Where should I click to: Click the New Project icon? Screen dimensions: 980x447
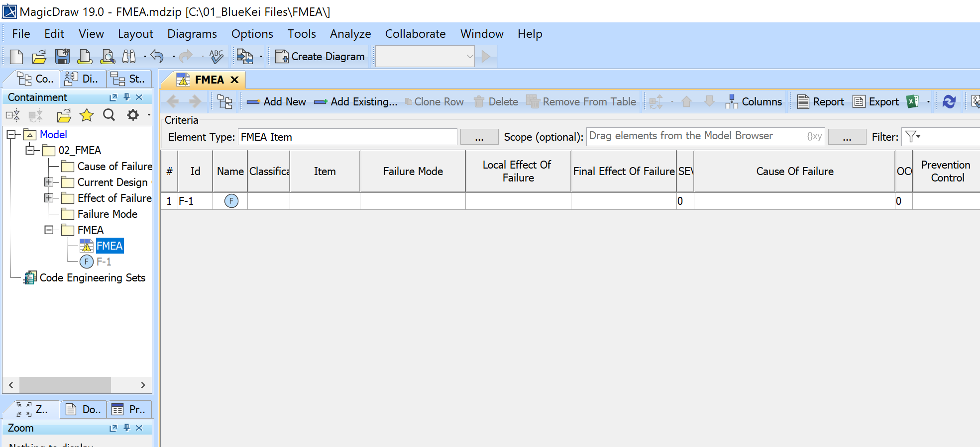coord(16,57)
